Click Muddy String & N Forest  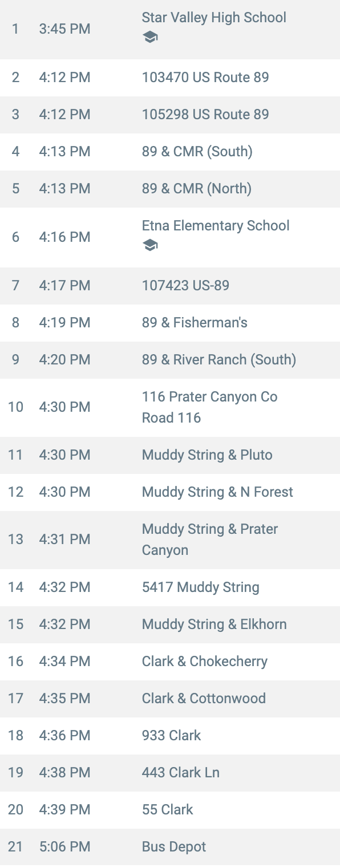pyautogui.click(x=170, y=492)
